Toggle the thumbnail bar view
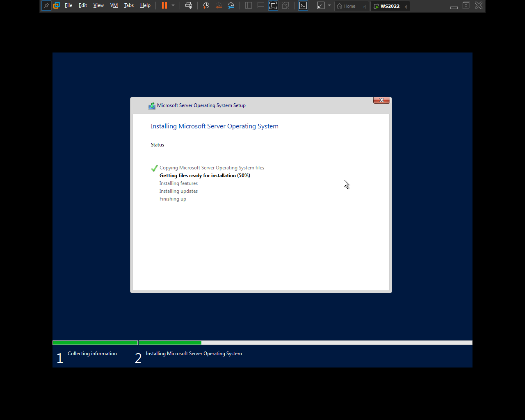 (x=261, y=6)
